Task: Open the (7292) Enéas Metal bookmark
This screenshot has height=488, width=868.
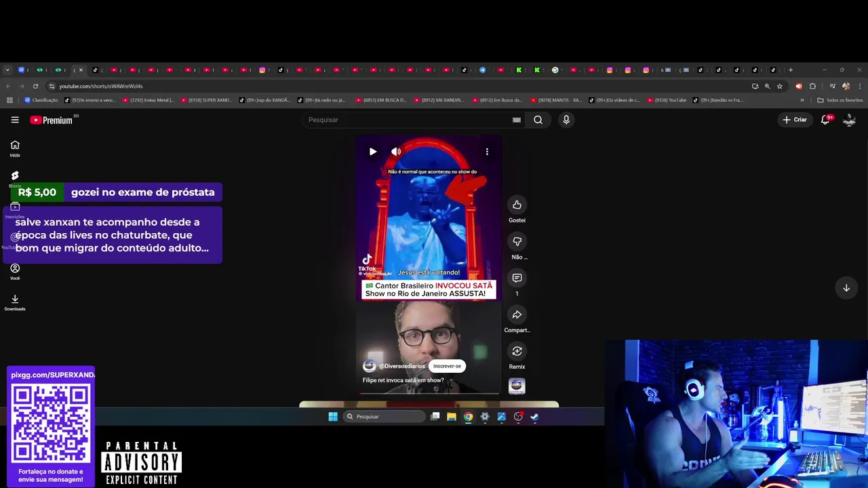Action: pyautogui.click(x=149, y=100)
